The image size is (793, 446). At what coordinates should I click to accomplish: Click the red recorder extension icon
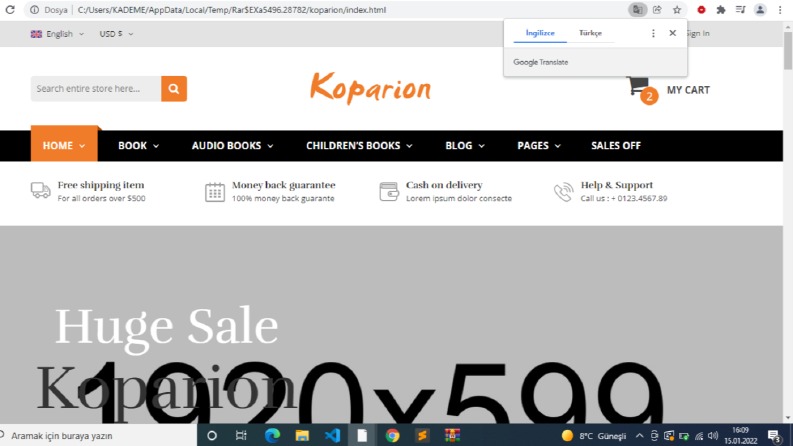click(x=701, y=10)
